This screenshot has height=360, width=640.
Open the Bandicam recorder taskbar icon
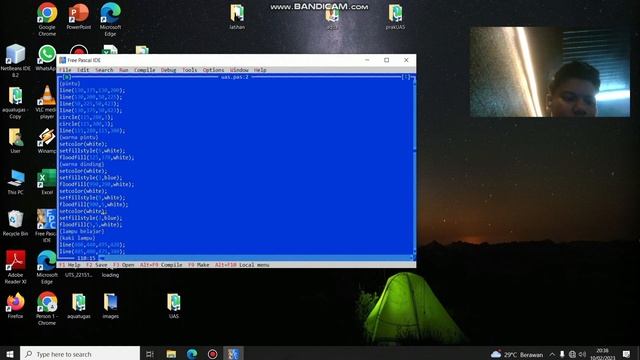click(213, 354)
